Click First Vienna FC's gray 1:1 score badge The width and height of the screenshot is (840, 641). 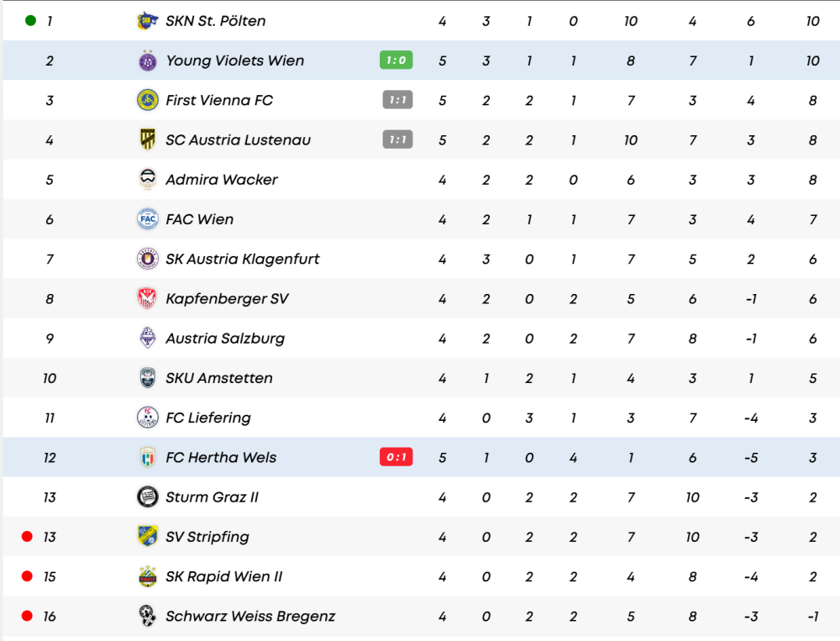(x=397, y=100)
